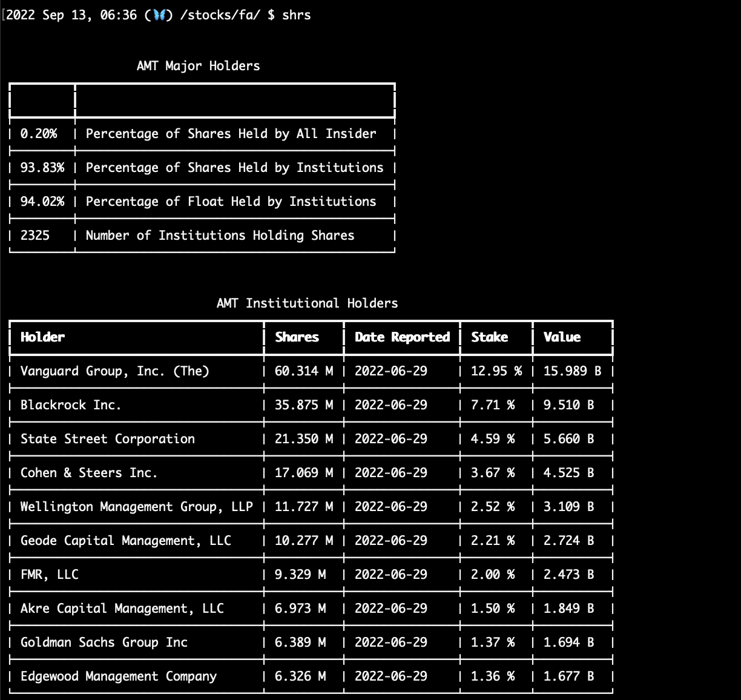The width and height of the screenshot is (741, 700).
Task: Select the '0.20%' insider value
Action: tap(39, 134)
